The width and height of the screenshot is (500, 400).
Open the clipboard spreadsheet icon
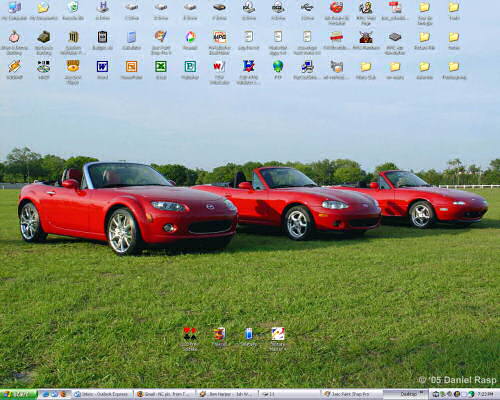pyautogui.click(x=102, y=40)
